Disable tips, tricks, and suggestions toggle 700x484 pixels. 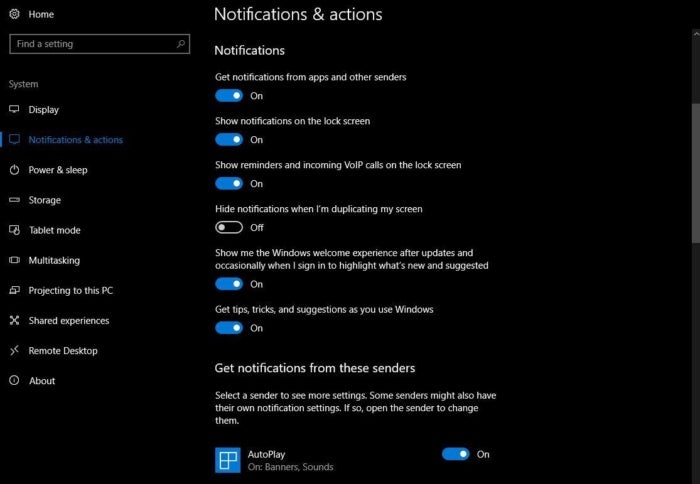(x=229, y=328)
